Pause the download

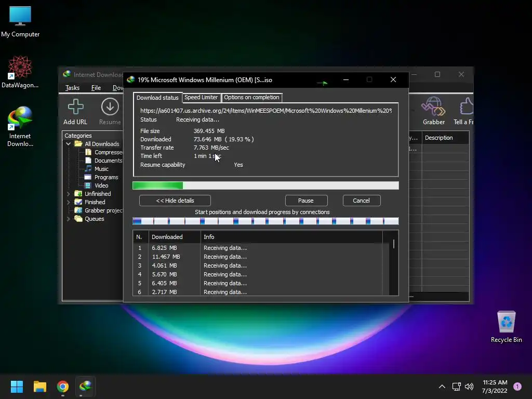point(306,201)
